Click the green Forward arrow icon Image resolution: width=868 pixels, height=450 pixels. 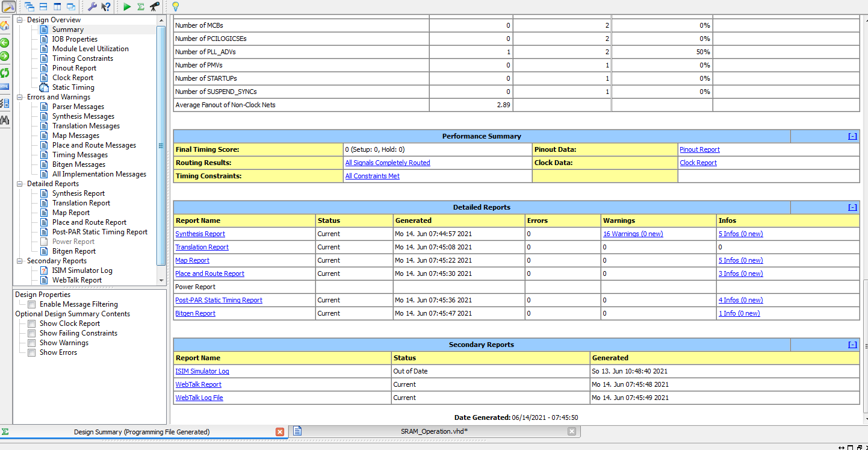[5, 56]
